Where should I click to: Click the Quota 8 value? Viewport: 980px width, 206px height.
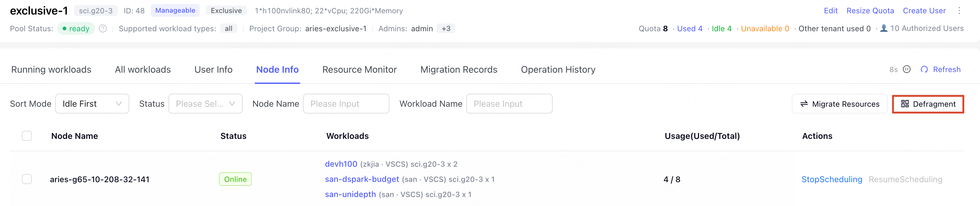point(653,28)
